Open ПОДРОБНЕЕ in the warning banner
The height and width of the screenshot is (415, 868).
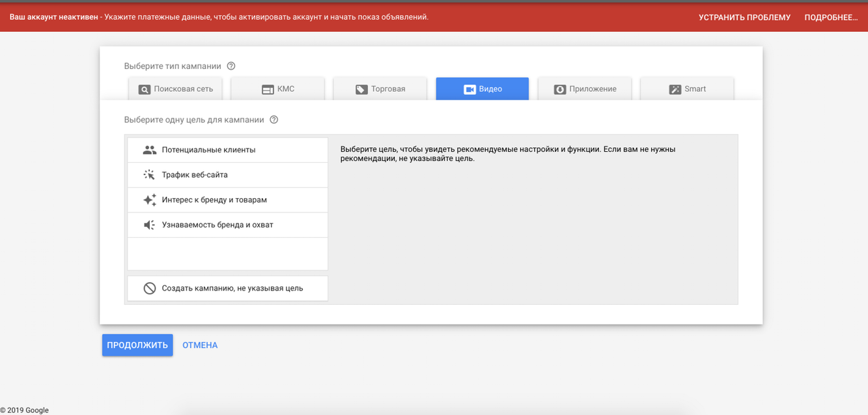831,18
